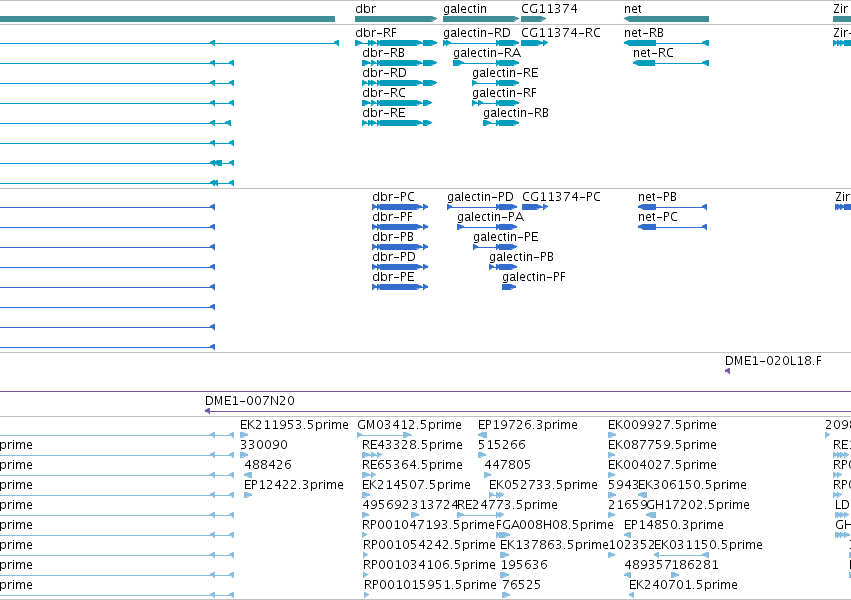Select the dbr-PB protein feature
This screenshot has width=851, height=600.
[x=400, y=247]
